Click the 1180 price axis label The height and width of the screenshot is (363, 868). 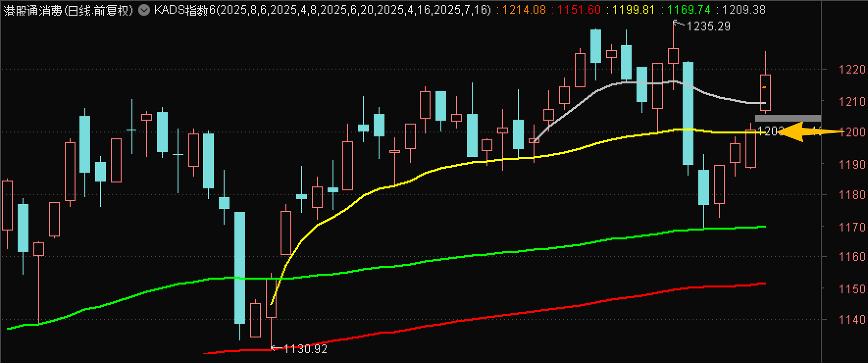pyautogui.click(x=852, y=195)
